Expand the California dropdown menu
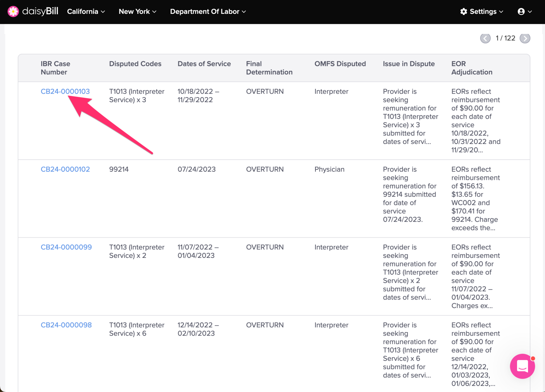Viewport: 545px width, 392px height. point(86,11)
